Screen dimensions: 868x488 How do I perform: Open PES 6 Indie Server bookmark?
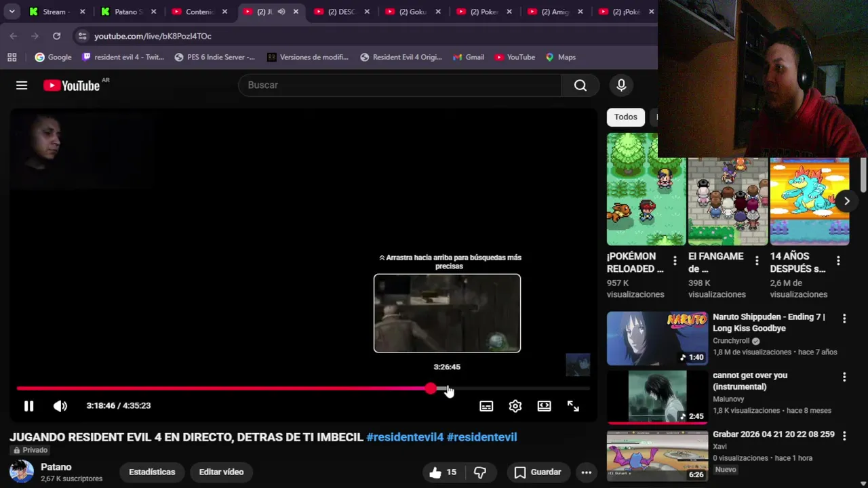214,57
